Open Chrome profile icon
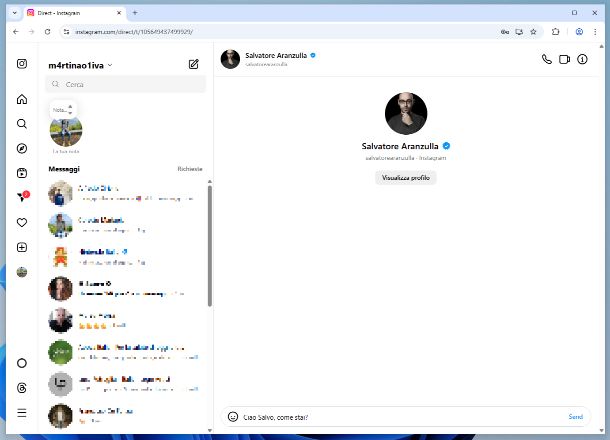Viewport: 610px width, 440px height. (579, 32)
